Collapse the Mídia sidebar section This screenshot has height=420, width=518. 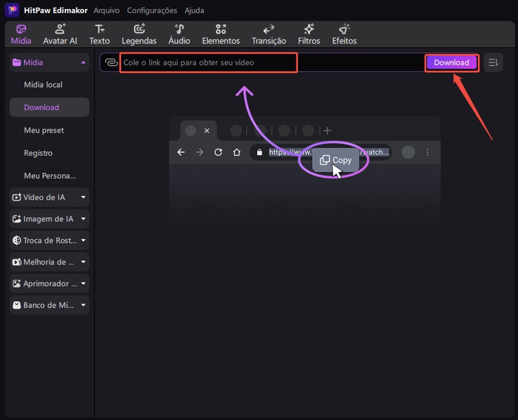[84, 62]
